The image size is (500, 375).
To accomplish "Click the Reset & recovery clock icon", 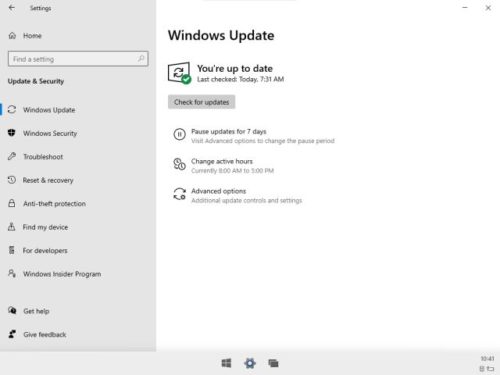I will [x=12, y=180].
